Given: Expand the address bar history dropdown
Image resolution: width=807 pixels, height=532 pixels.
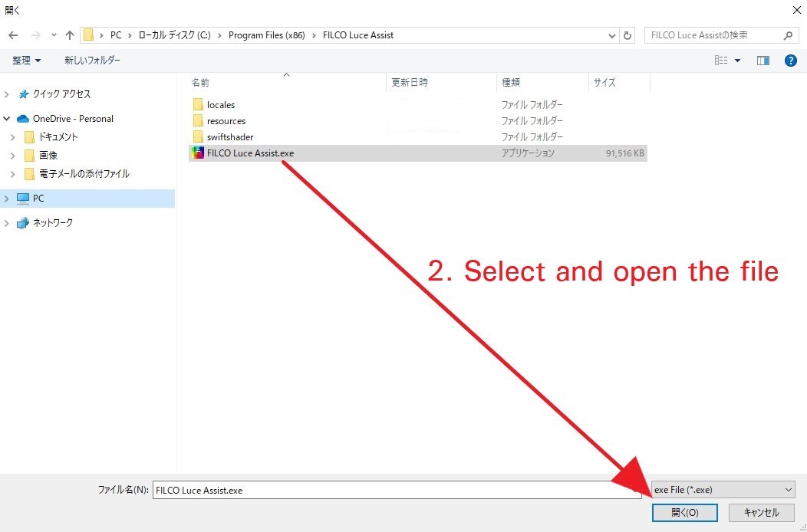Looking at the screenshot, I should point(611,35).
